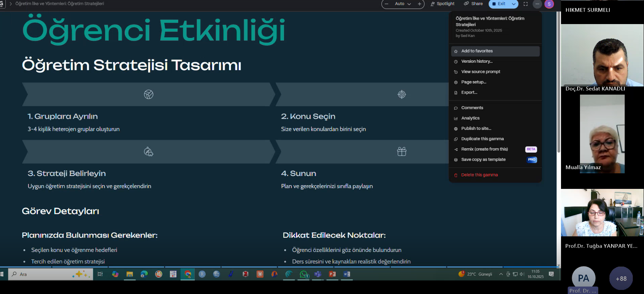Show hidden system tray icons
Screen dimensions: 644x294
501,274
